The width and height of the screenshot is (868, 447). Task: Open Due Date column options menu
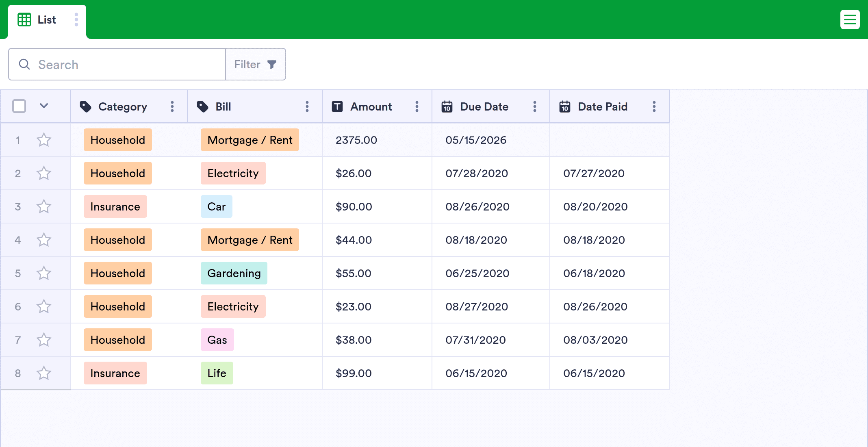coord(535,106)
